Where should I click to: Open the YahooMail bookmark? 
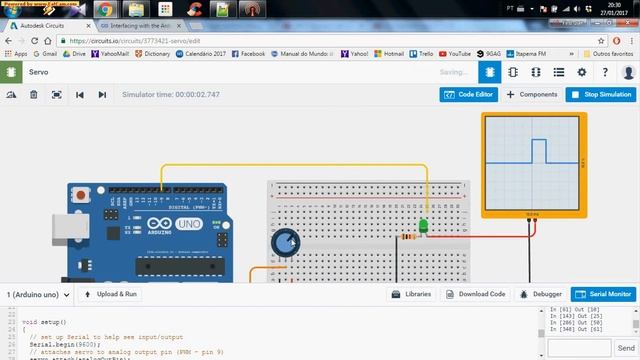(110, 54)
